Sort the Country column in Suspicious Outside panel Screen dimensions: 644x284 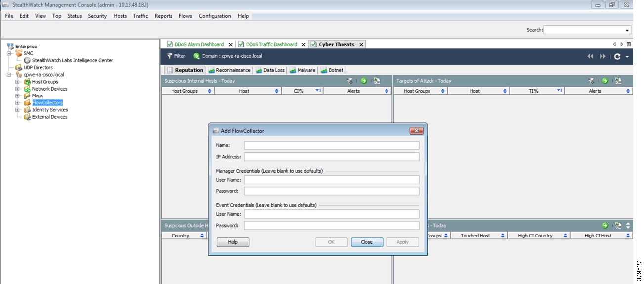pyautogui.click(x=184, y=236)
